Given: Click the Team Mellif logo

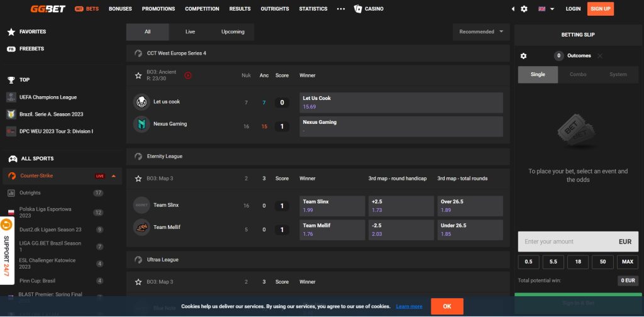Looking at the screenshot, I should [x=141, y=227].
